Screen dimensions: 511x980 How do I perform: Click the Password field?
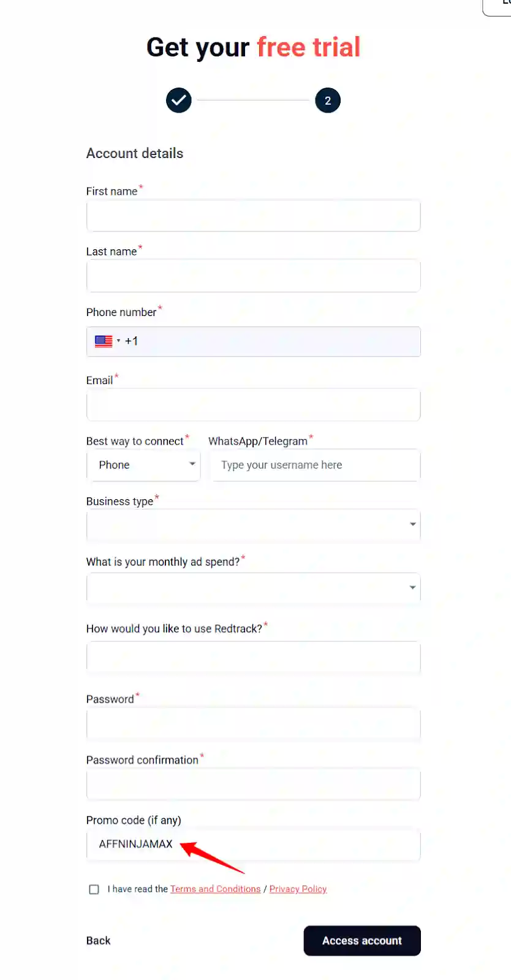pos(253,725)
